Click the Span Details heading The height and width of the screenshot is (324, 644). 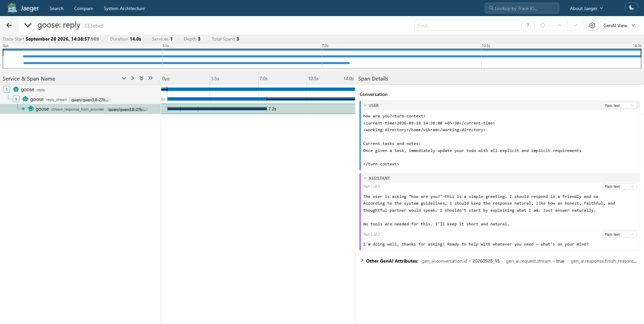(373, 79)
